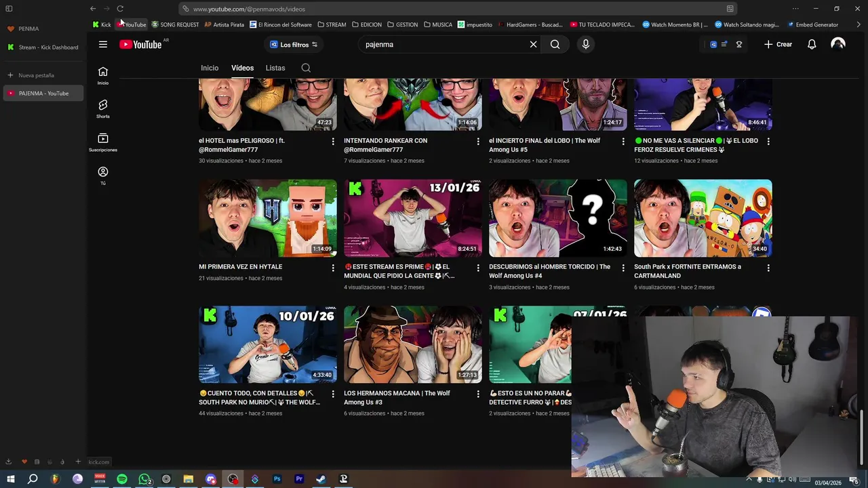Start voice search with the microphone

(x=586, y=45)
